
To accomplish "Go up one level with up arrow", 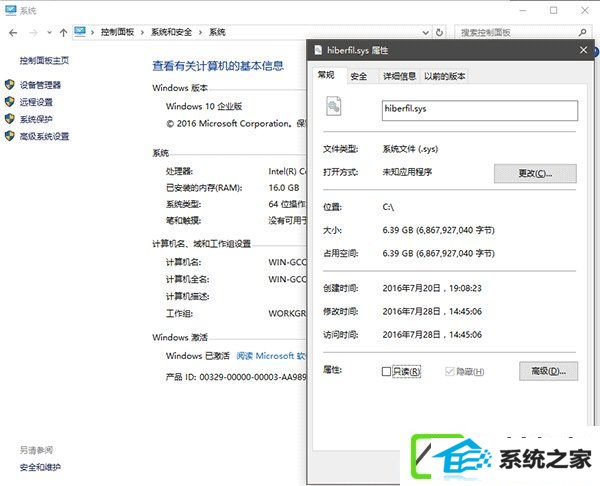I will click(x=64, y=33).
